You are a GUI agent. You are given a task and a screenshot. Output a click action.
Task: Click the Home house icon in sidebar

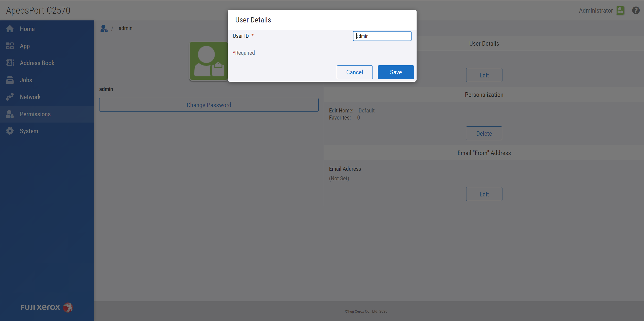click(x=10, y=29)
